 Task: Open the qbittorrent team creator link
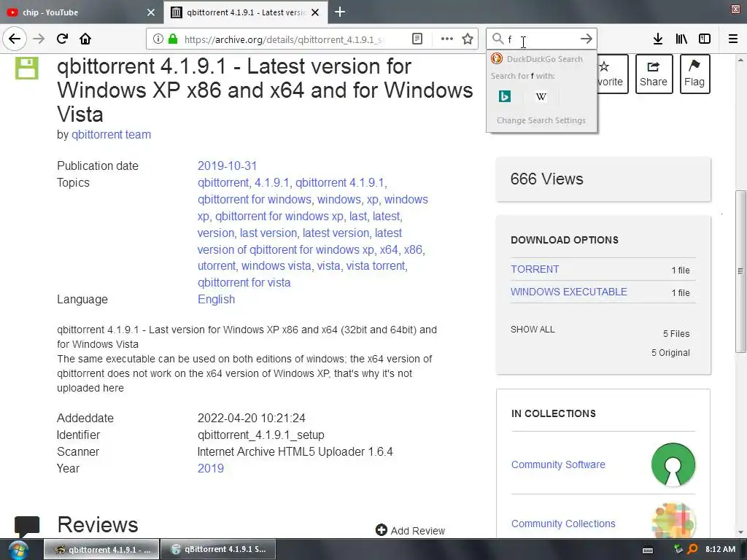111,135
